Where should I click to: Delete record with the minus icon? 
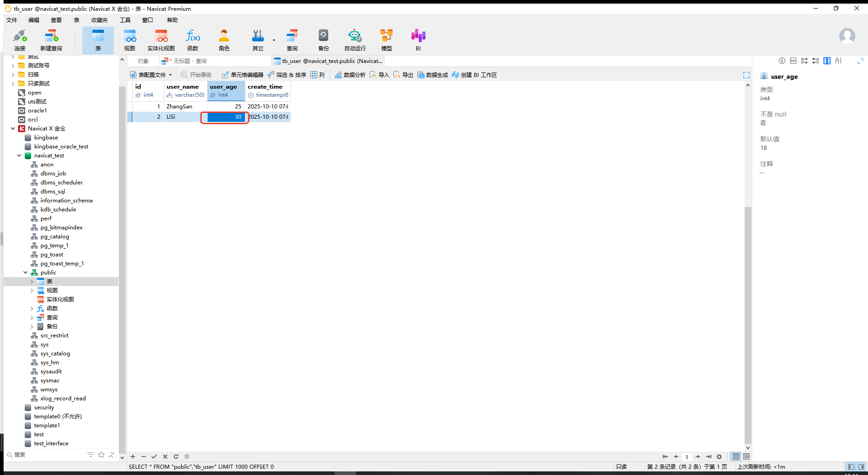point(144,457)
